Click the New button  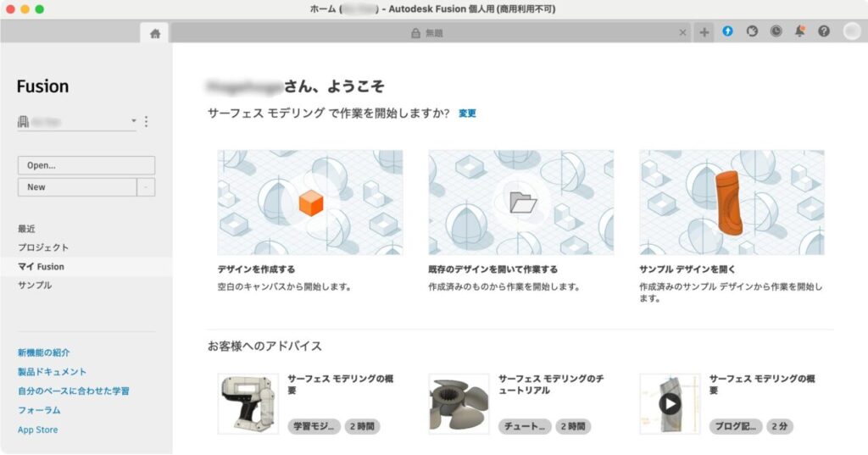[x=77, y=187]
